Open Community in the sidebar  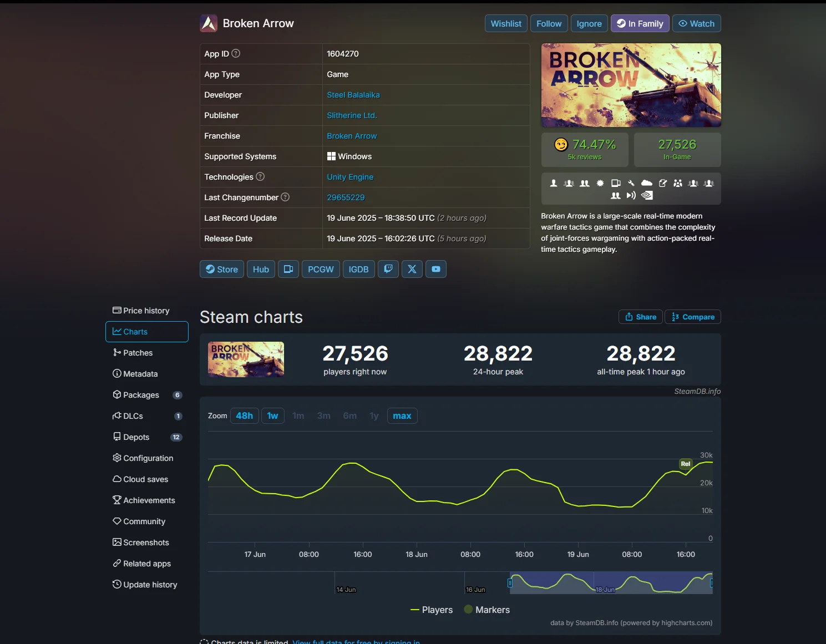tap(147, 521)
